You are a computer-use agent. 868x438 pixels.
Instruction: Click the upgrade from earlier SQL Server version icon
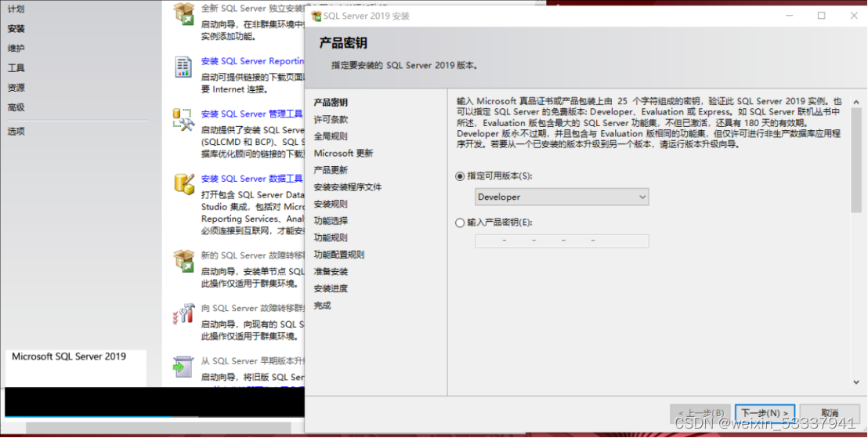pos(183,367)
